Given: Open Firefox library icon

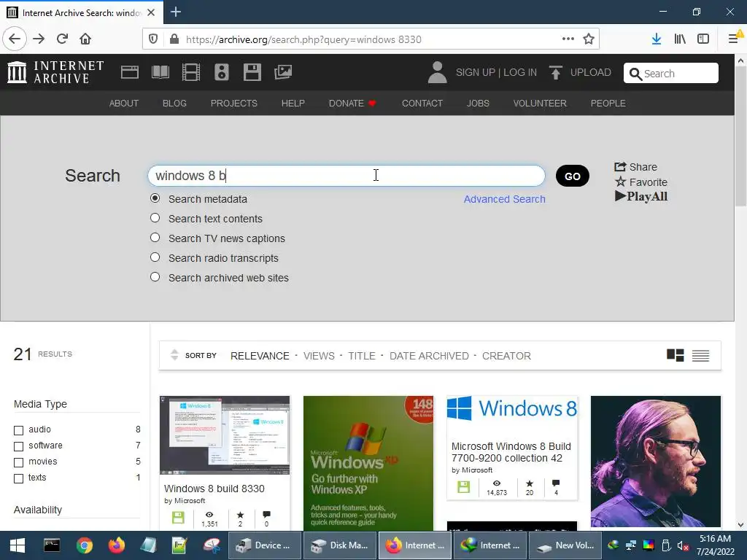Looking at the screenshot, I should tap(680, 39).
